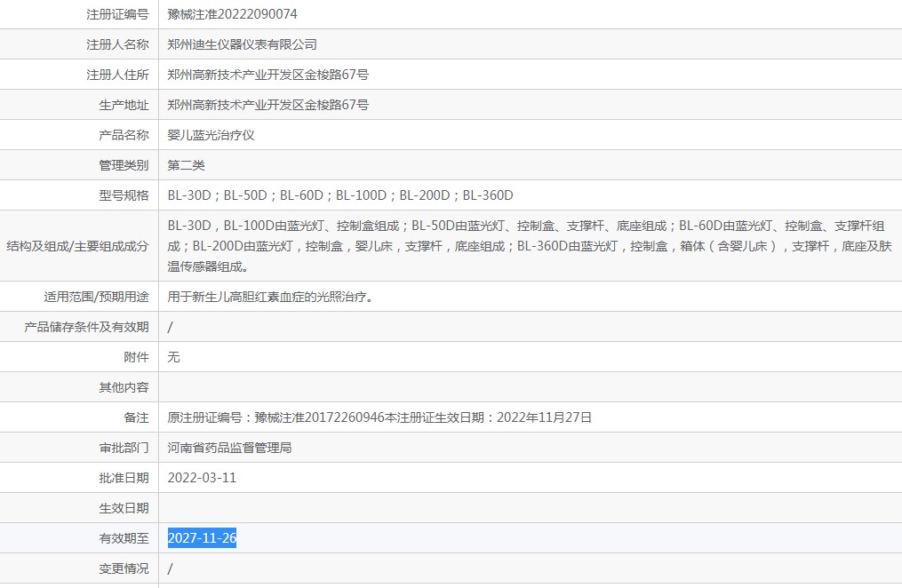Click the 产品储存条件及有效期 label

(x=86, y=327)
